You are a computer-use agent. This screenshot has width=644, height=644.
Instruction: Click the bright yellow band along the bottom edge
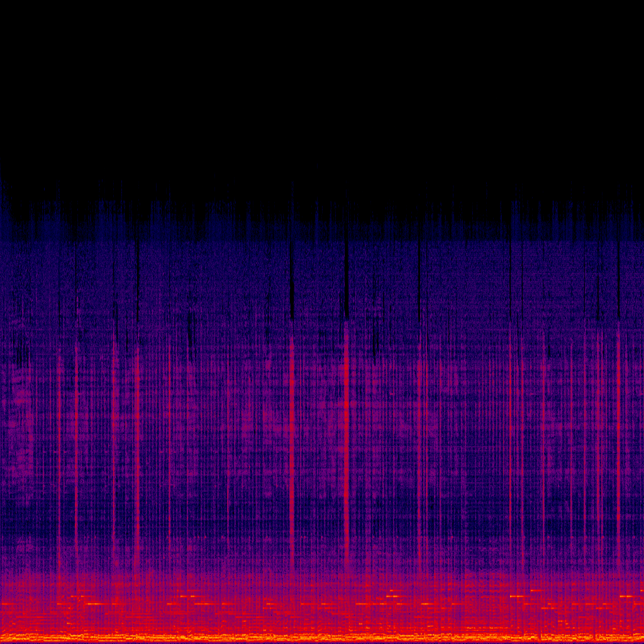(322, 637)
